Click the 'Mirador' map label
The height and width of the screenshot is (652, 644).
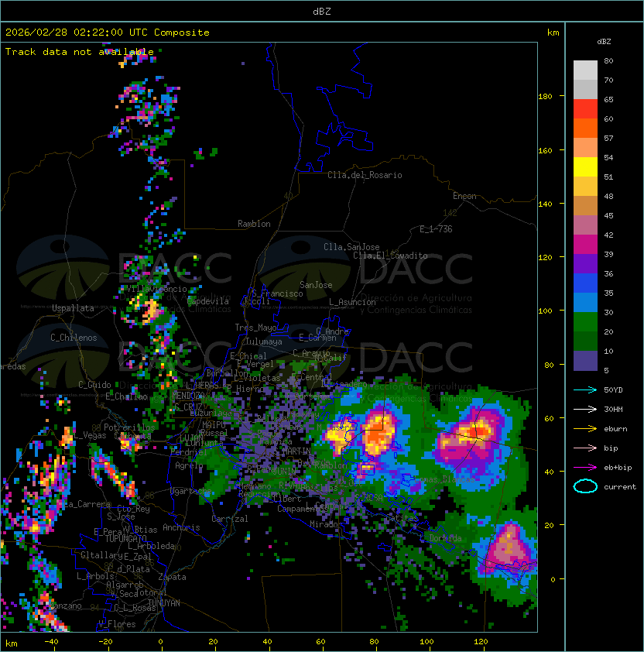point(324,524)
